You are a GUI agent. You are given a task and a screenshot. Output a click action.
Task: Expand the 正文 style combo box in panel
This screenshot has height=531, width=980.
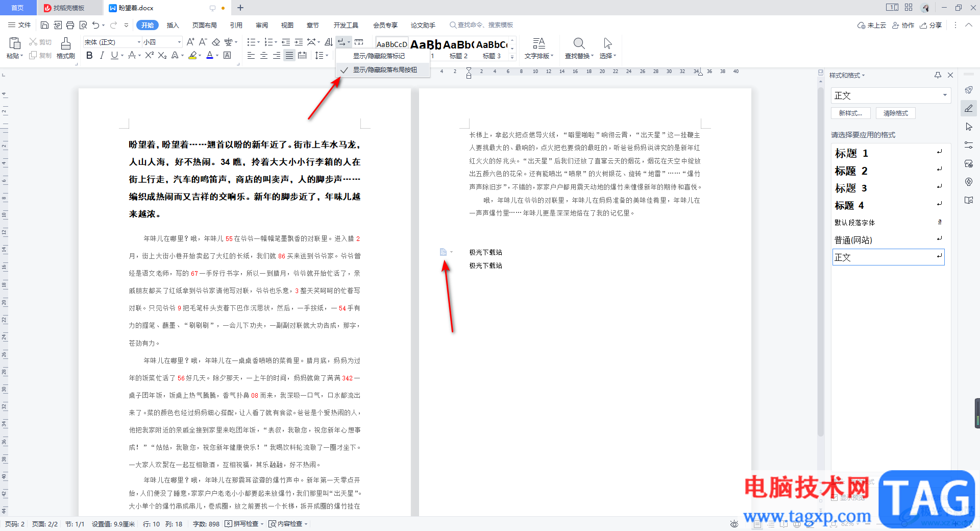point(891,95)
